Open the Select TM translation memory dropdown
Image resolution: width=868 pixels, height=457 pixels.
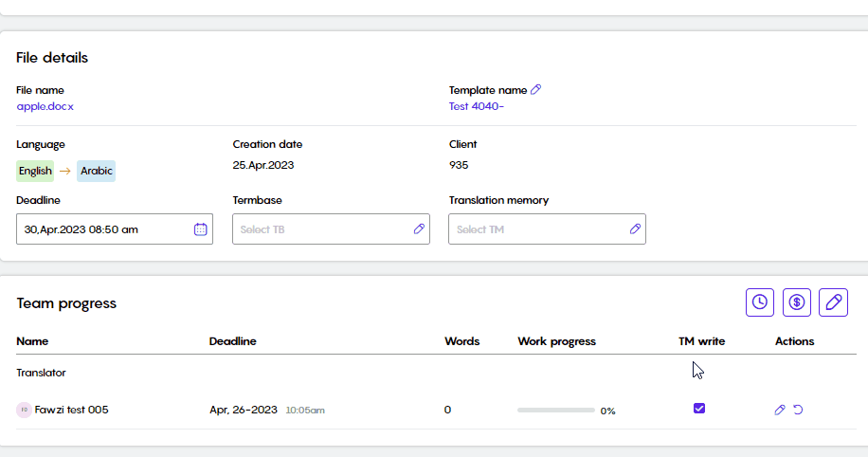(x=547, y=228)
